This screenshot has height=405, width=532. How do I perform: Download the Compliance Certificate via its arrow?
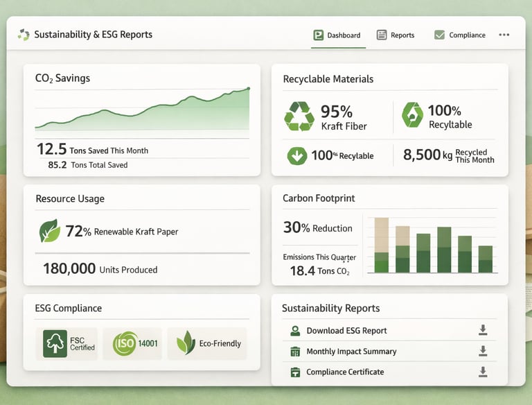tap(483, 372)
